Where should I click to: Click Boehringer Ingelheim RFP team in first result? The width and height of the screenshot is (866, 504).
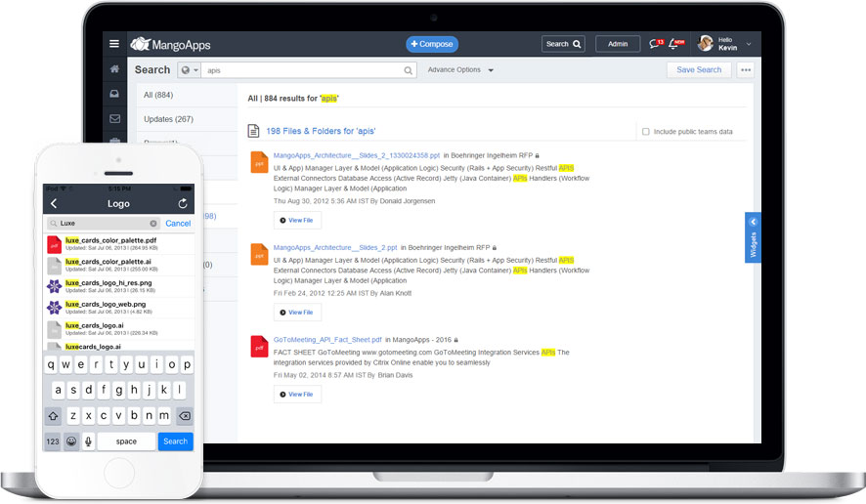point(492,155)
